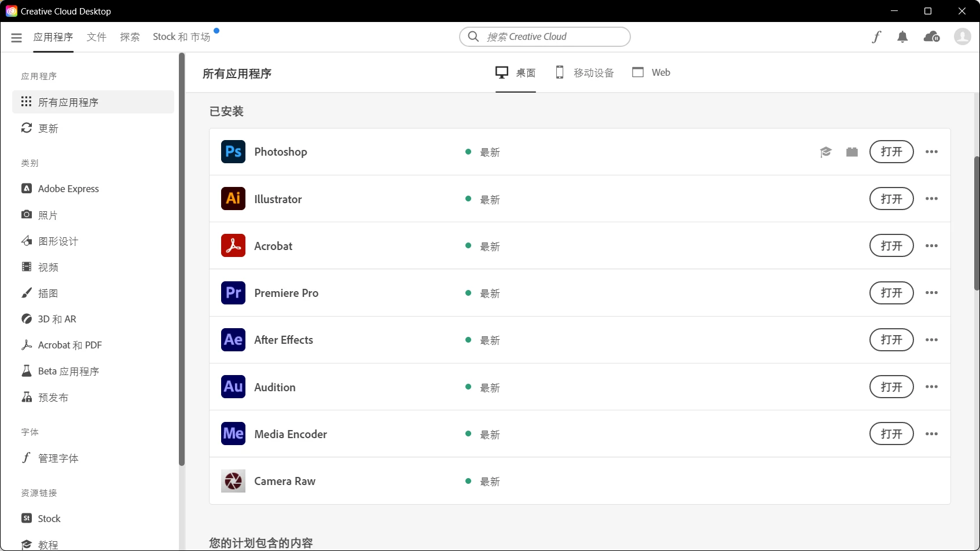The width and height of the screenshot is (980, 551).
Task: Switch to 应用程序 top tab
Action: pyautogui.click(x=53, y=37)
